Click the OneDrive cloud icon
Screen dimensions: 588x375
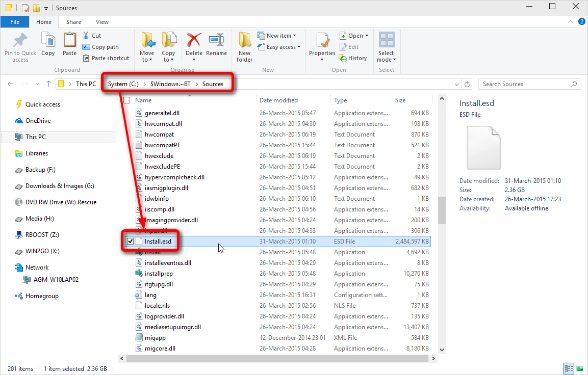click(x=19, y=121)
